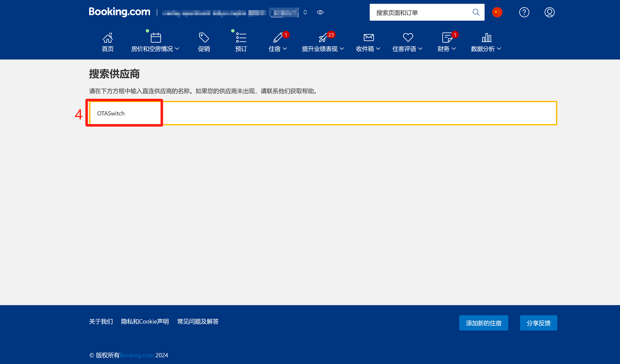
Task: Open the 关于我们 footer link
Action: (x=101, y=321)
